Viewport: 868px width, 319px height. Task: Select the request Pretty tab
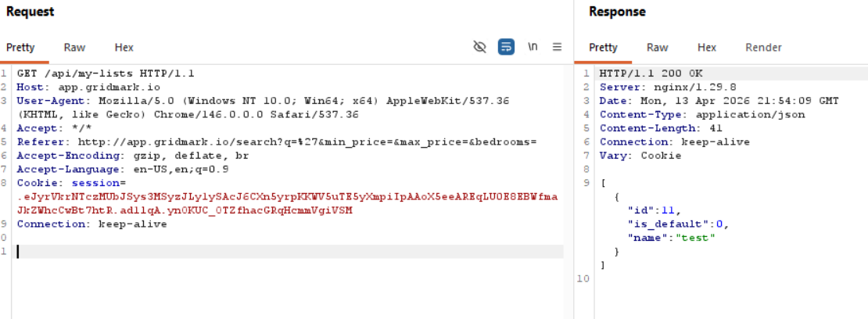tap(20, 48)
